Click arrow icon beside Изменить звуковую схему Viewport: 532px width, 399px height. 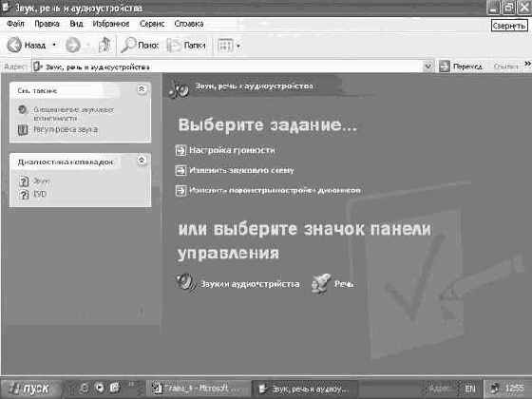pyautogui.click(x=180, y=170)
